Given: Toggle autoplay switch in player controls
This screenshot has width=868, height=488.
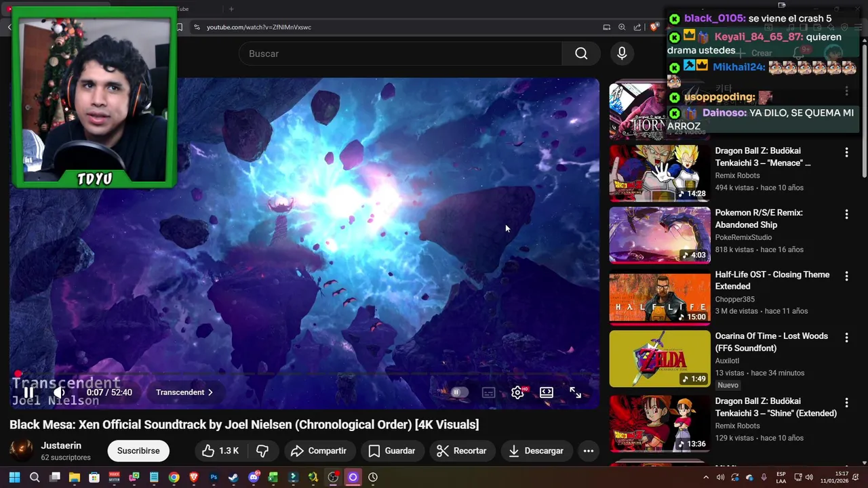Looking at the screenshot, I should click(x=458, y=392).
